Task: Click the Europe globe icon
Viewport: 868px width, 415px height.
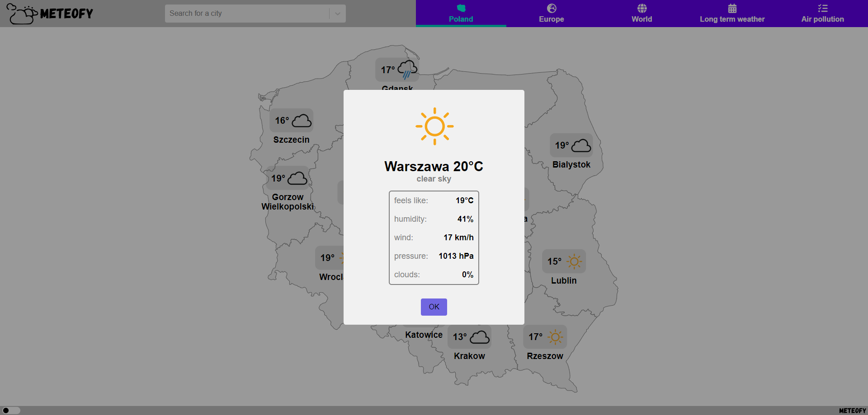Action: pyautogui.click(x=551, y=8)
